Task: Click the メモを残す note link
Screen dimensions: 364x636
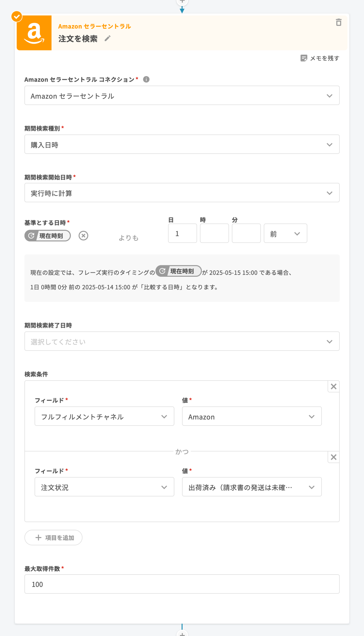Action: [x=320, y=58]
